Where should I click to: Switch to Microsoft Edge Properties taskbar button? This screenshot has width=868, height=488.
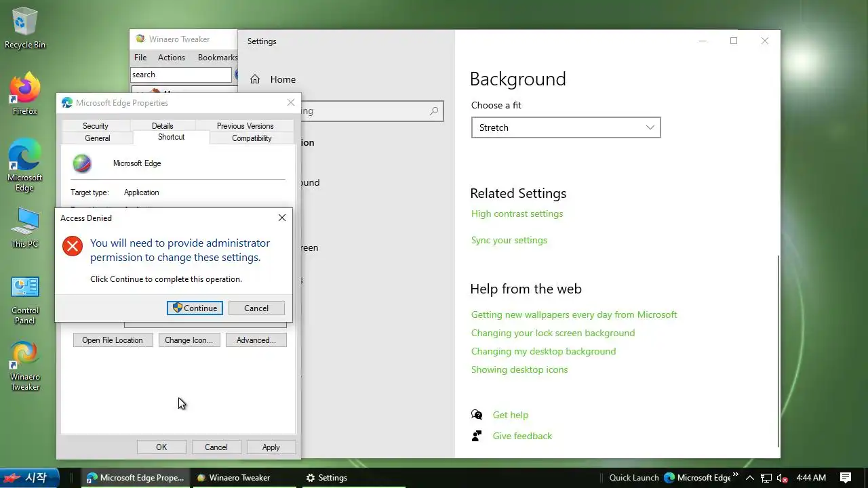[x=135, y=478]
